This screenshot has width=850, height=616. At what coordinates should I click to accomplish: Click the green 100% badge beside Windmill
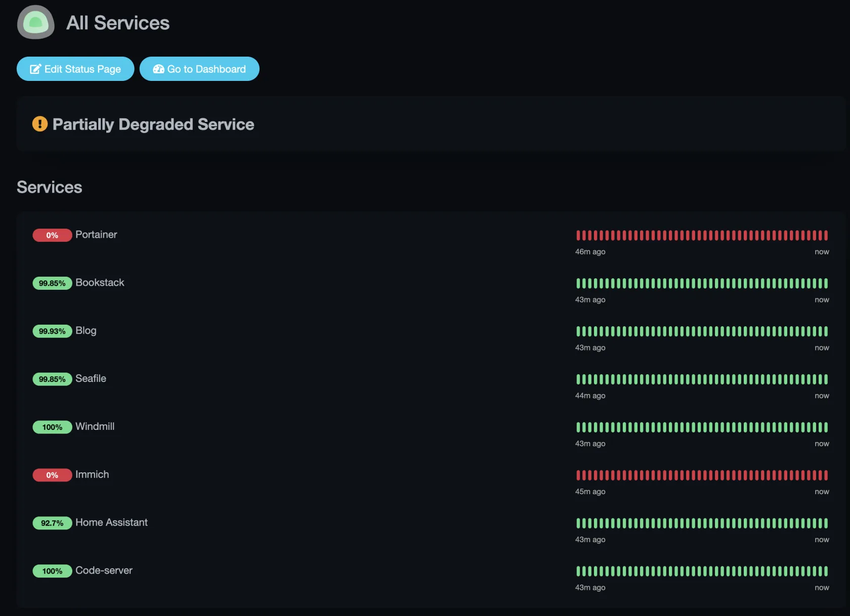(x=52, y=427)
